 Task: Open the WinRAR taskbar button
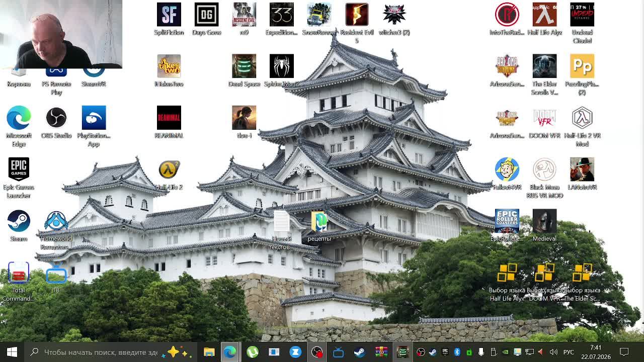[381, 352]
